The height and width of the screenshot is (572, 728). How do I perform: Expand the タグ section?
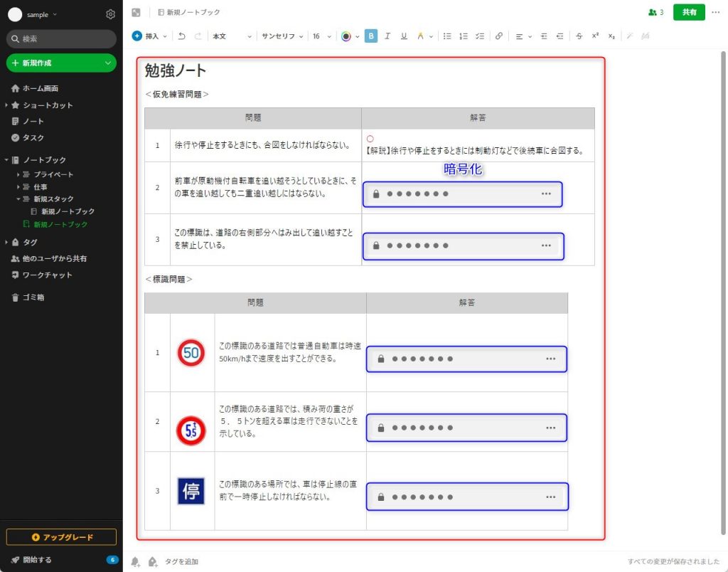pos(6,242)
